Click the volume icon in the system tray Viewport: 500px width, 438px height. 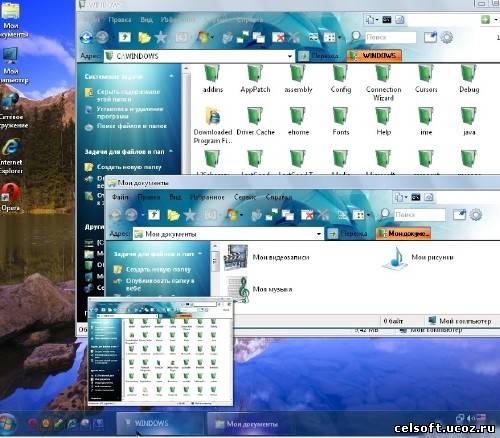(471, 417)
